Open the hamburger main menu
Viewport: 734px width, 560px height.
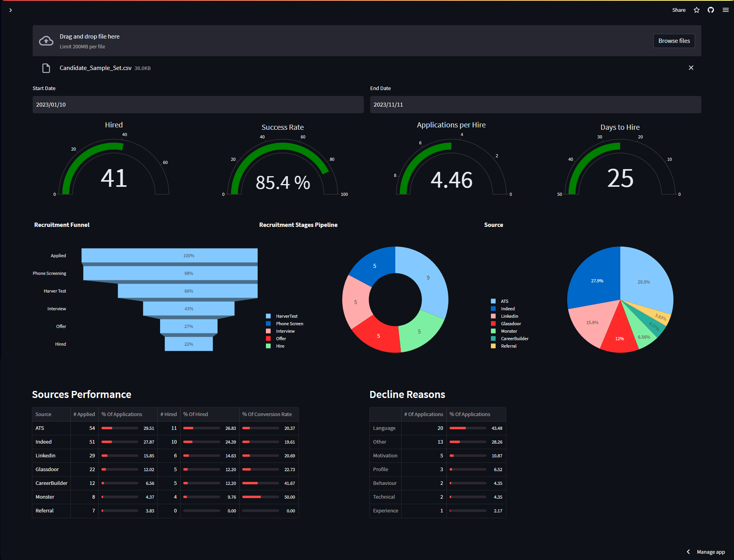click(726, 10)
